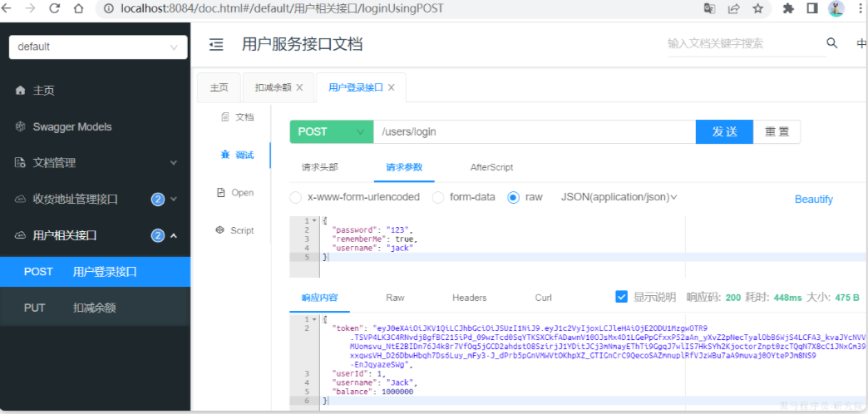Open the browser extensions puzzle icon
The image size is (868, 414).
coord(788,9)
